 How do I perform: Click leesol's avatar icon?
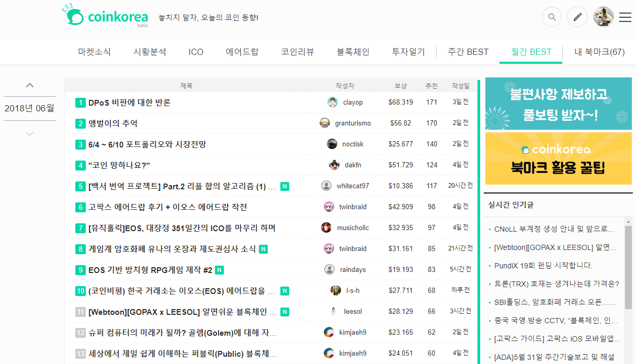pyautogui.click(x=334, y=311)
